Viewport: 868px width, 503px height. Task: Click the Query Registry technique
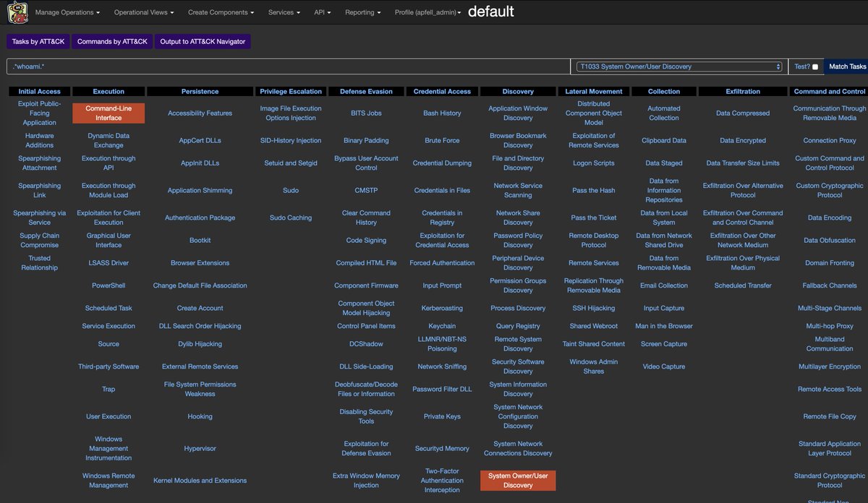(x=518, y=326)
